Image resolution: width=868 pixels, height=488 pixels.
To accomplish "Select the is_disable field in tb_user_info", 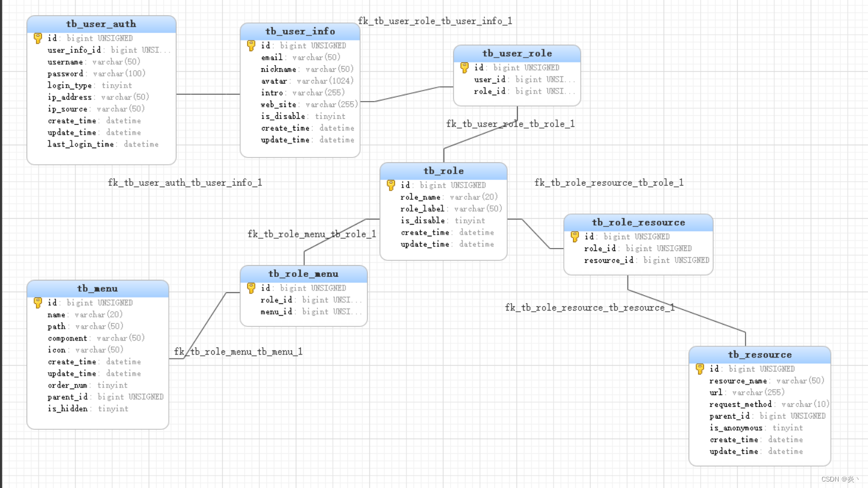I will click(x=303, y=116).
